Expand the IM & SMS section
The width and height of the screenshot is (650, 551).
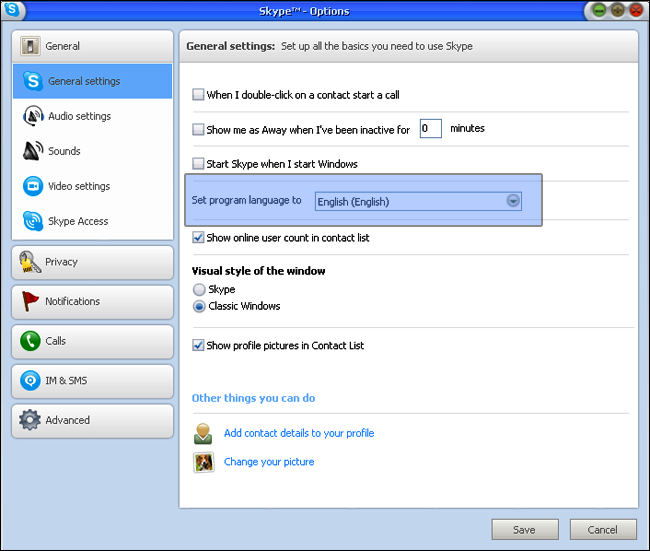(92, 381)
